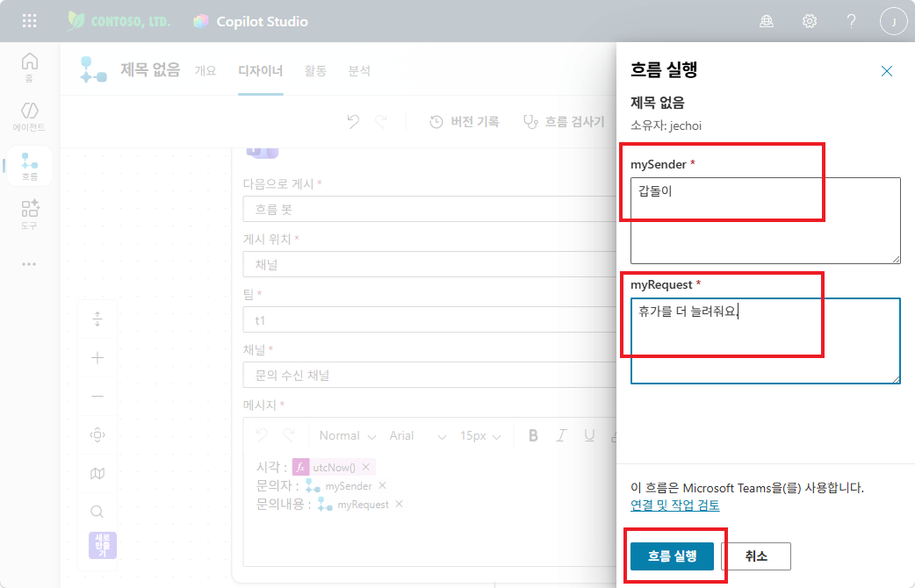Open the 팀 field showing t1
The width and height of the screenshot is (915, 588).
coord(429,319)
